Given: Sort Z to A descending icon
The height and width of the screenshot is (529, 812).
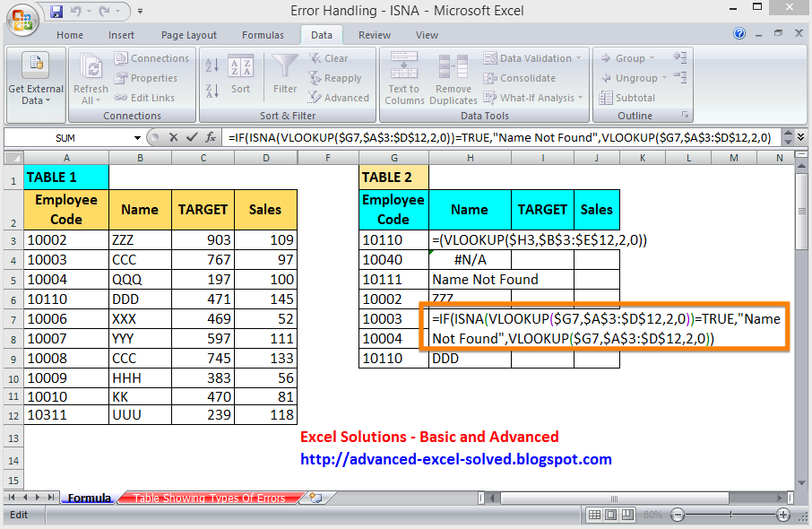Looking at the screenshot, I should 212,91.
